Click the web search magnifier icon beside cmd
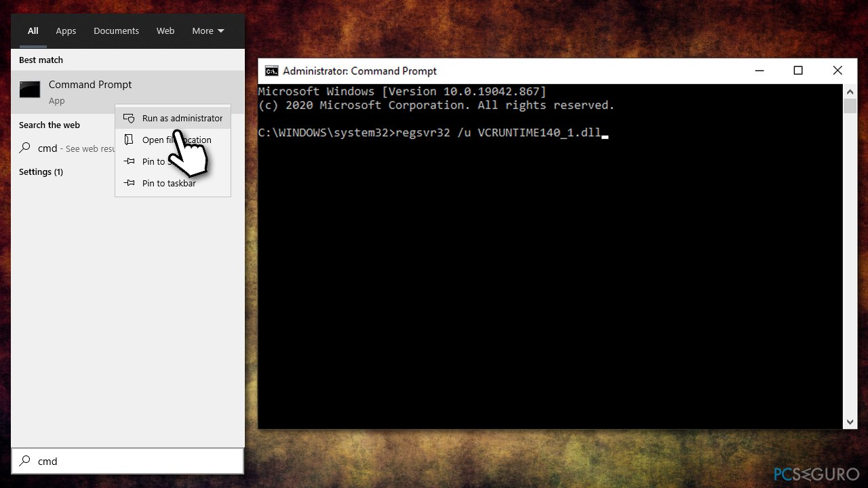868x488 pixels. click(25, 148)
